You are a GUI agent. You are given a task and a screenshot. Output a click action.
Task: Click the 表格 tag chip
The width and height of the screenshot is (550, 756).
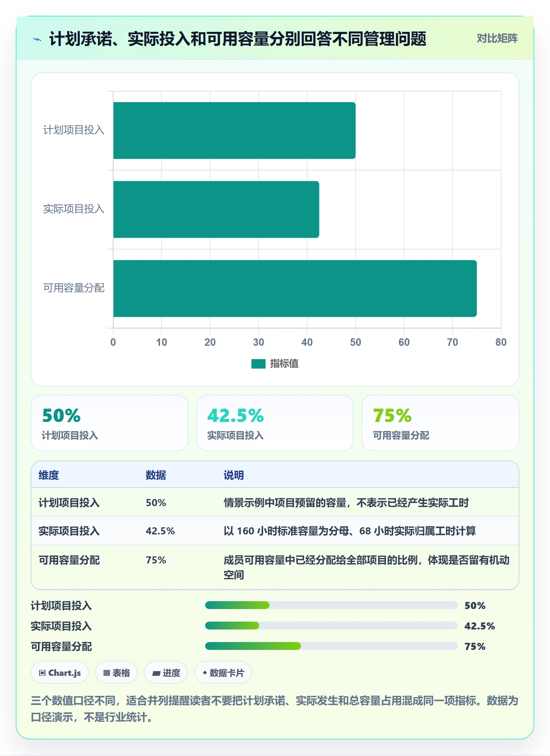pos(116,673)
